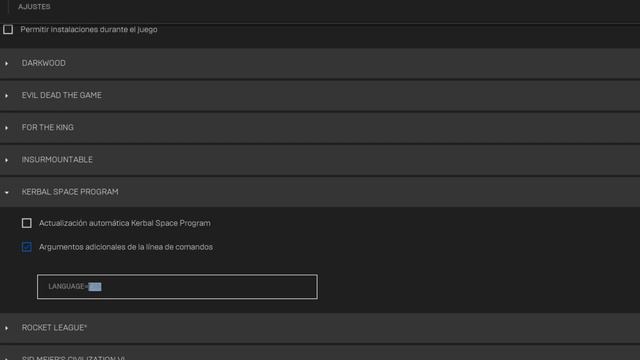Expand the ROCKET LEAGUE arrow
This screenshot has height=360, width=640.
[x=7, y=328]
